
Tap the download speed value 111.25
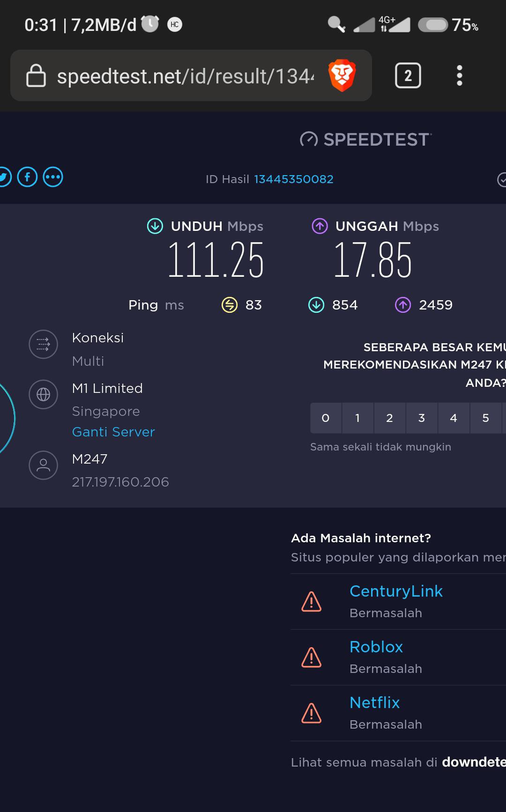216,260
